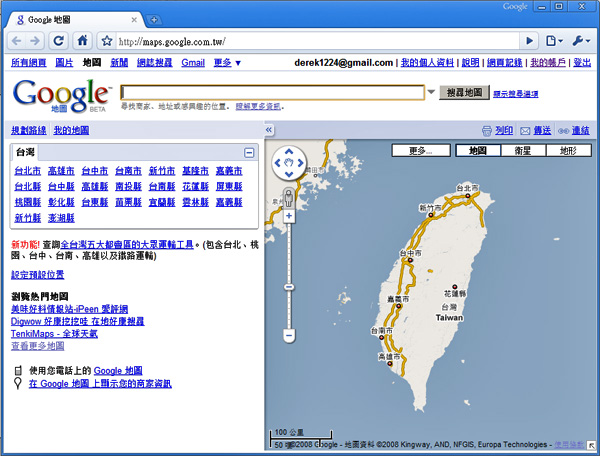600x456 pixels.
Task: Focus the maps search input field
Action: (272, 92)
